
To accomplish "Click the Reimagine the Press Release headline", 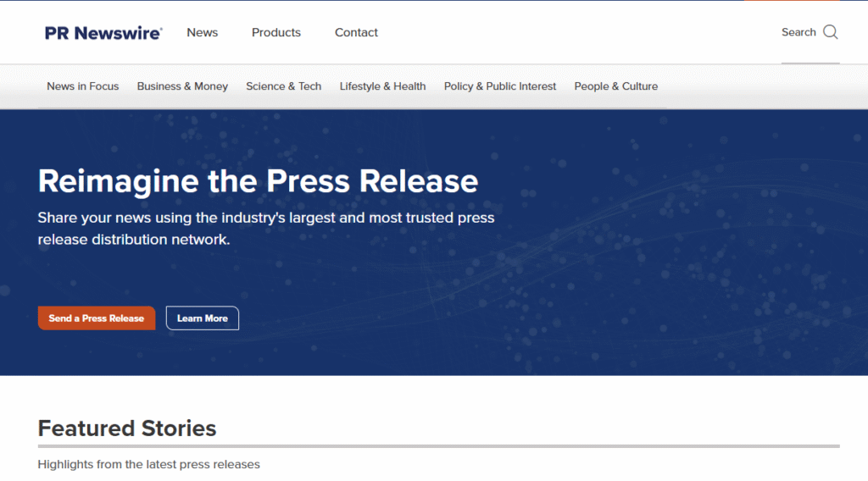I will point(258,181).
